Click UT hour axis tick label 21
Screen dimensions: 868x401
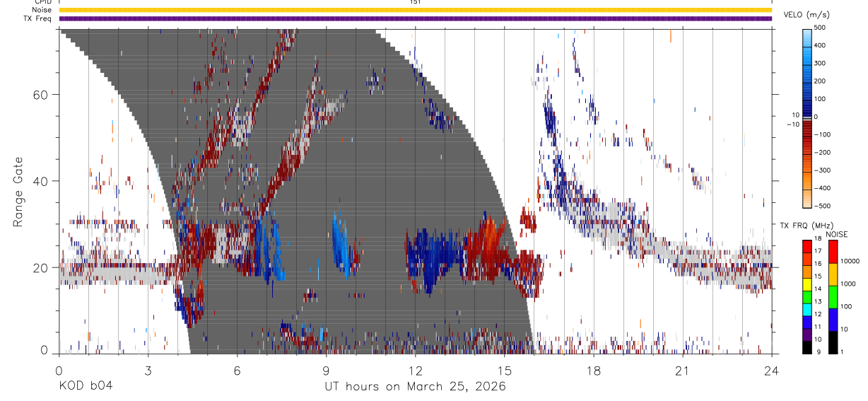click(682, 371)
